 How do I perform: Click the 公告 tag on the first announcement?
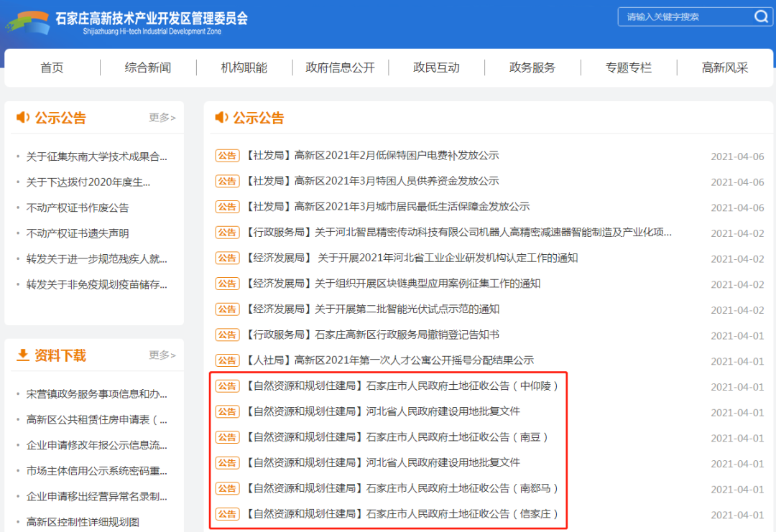(226, 155)
